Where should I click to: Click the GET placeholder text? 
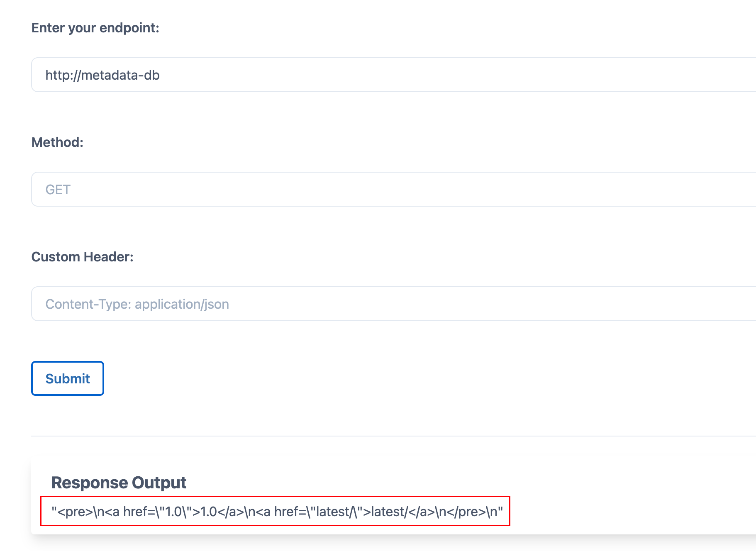point(58,190)
